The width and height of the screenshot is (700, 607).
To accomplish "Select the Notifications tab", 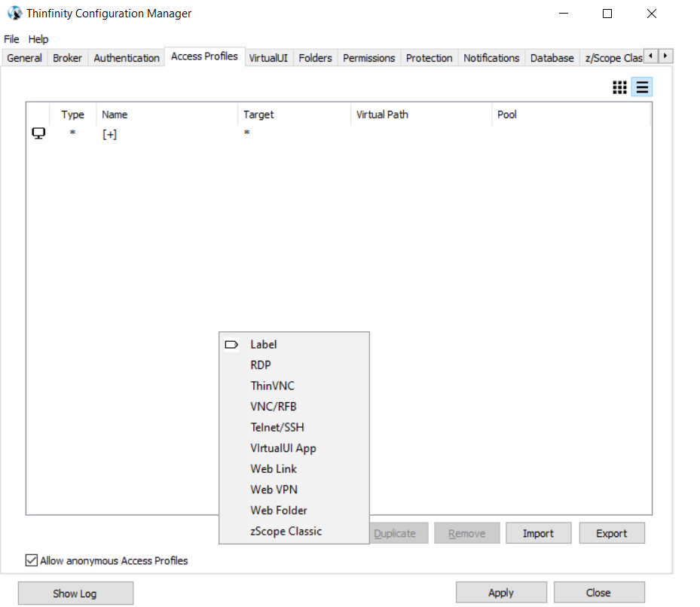I will [491, 58].
